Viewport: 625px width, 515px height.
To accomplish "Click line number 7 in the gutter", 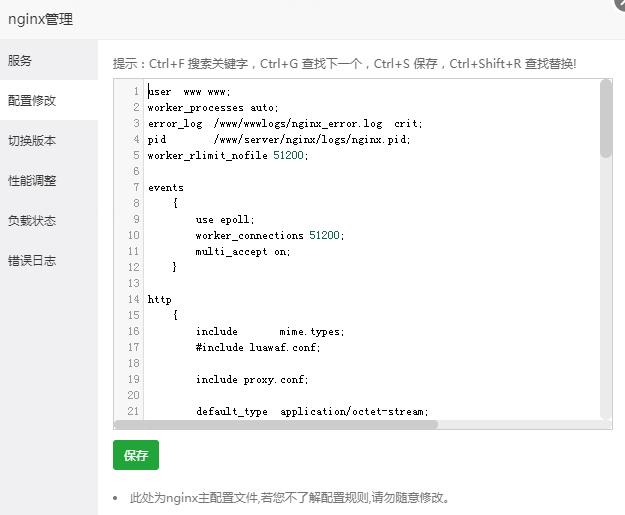I will (x=136, y=172).
